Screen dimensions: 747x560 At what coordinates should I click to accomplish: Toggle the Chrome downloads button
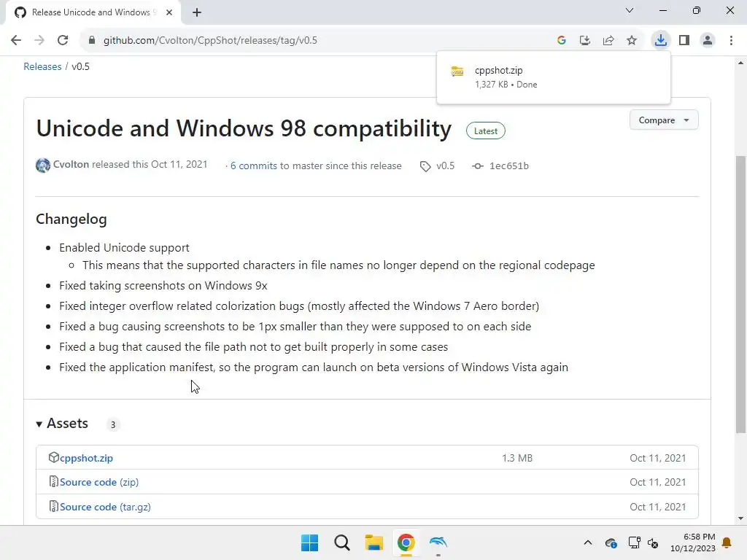tap(660, 40)
